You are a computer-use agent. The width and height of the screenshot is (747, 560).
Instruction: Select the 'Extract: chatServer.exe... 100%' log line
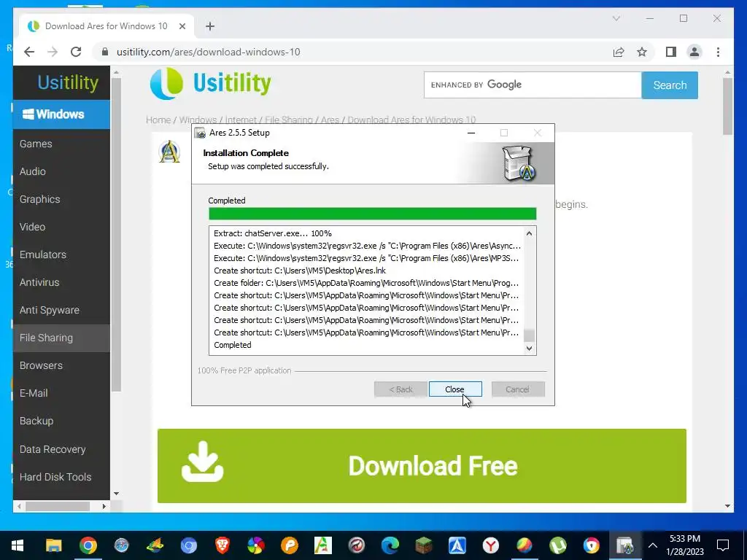[x=273, y=233]
